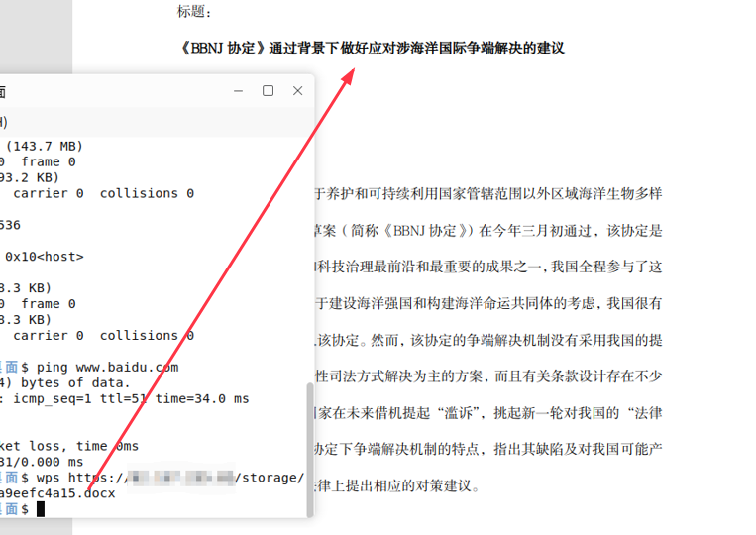
Task: Click the "0x10<host>" terminal output text
Action: click(x=45, y=257)
